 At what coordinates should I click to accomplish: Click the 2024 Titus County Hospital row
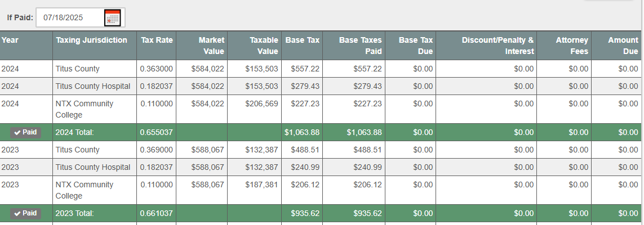(93, 86)
